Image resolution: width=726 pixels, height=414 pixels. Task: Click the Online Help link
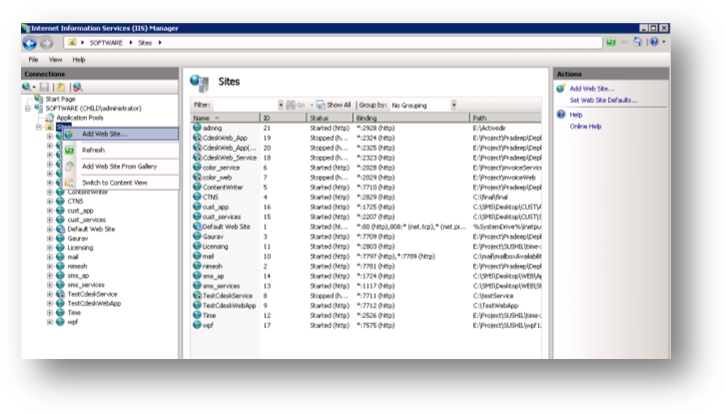click(585, 126)
